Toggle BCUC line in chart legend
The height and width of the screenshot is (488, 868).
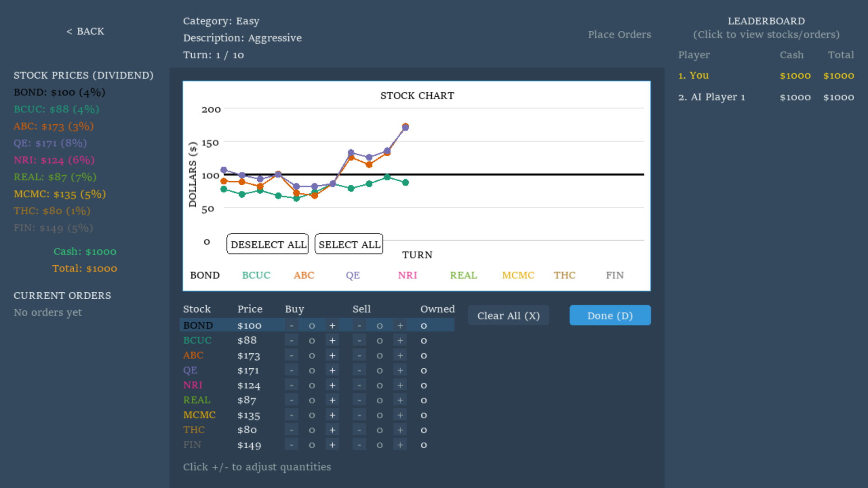pyautogui.click(x=256, y=275)
